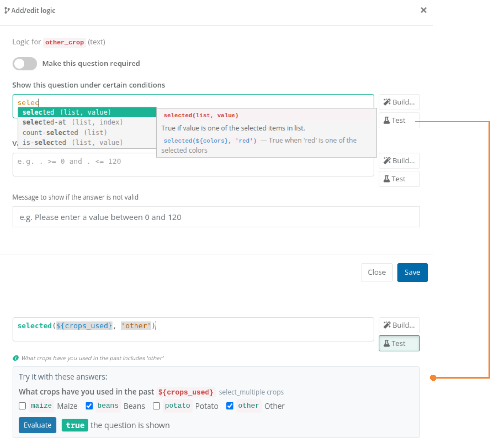The width and height of the screenshot is (490, 448).
Task: Check the maize checkbox
Action: tap(22, 406)
